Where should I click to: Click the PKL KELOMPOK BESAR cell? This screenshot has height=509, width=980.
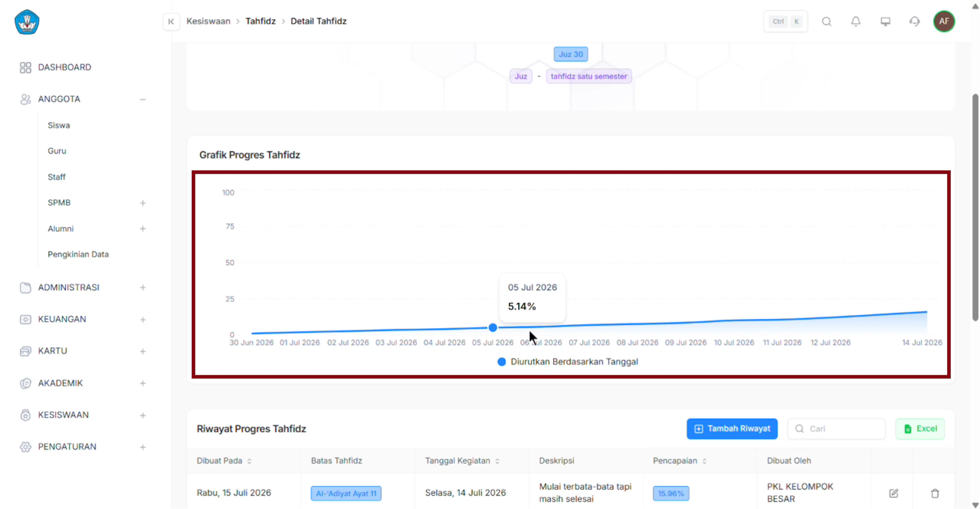(x=800, y=493)
